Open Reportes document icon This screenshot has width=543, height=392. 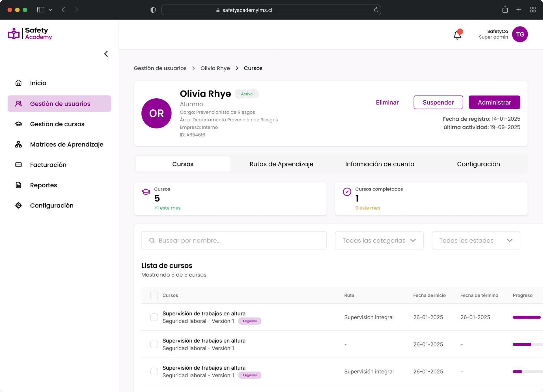click(x=18, y=185)
